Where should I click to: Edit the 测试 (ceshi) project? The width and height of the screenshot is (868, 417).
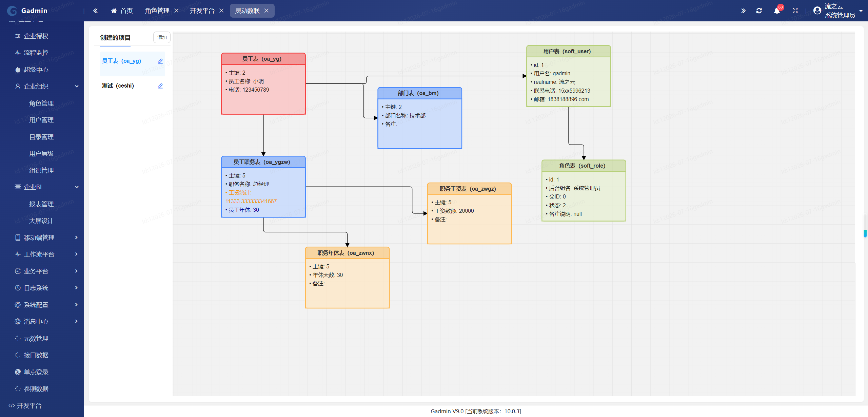[x=160, y=86]
